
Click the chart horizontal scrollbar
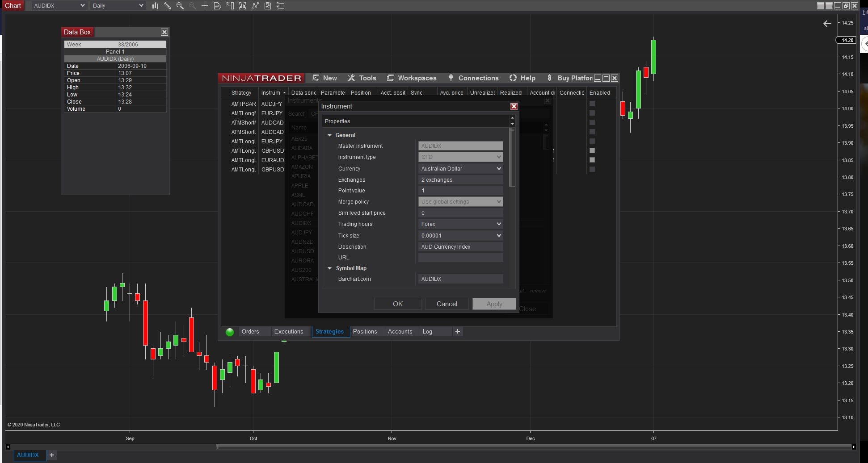pyautogui.click(x=534, y=447)
